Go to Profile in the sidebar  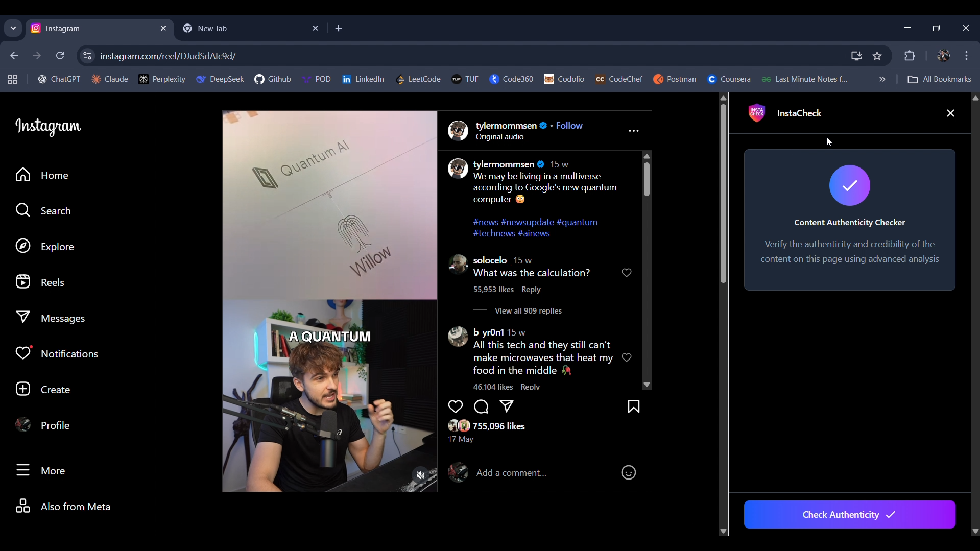[x=42, y=425]
